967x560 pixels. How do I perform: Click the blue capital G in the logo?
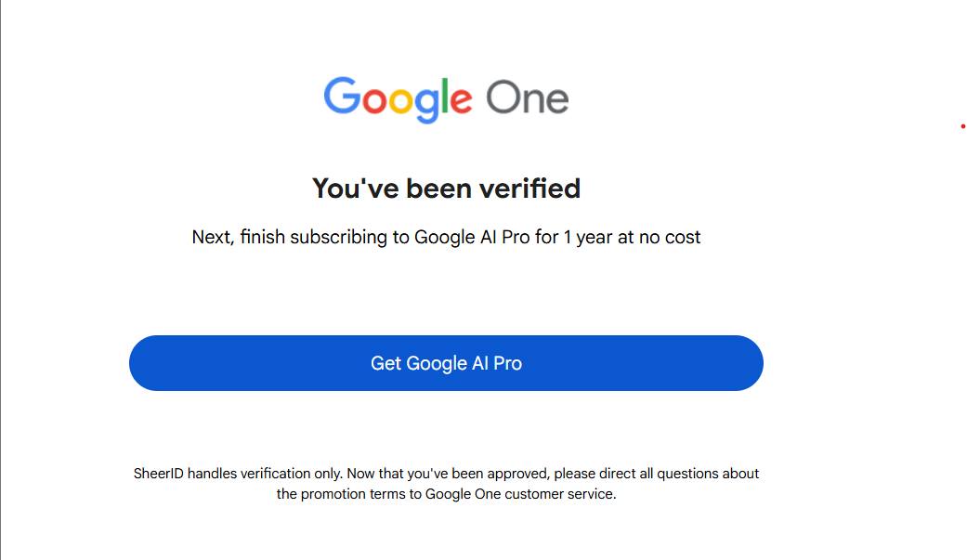point(341,97)
